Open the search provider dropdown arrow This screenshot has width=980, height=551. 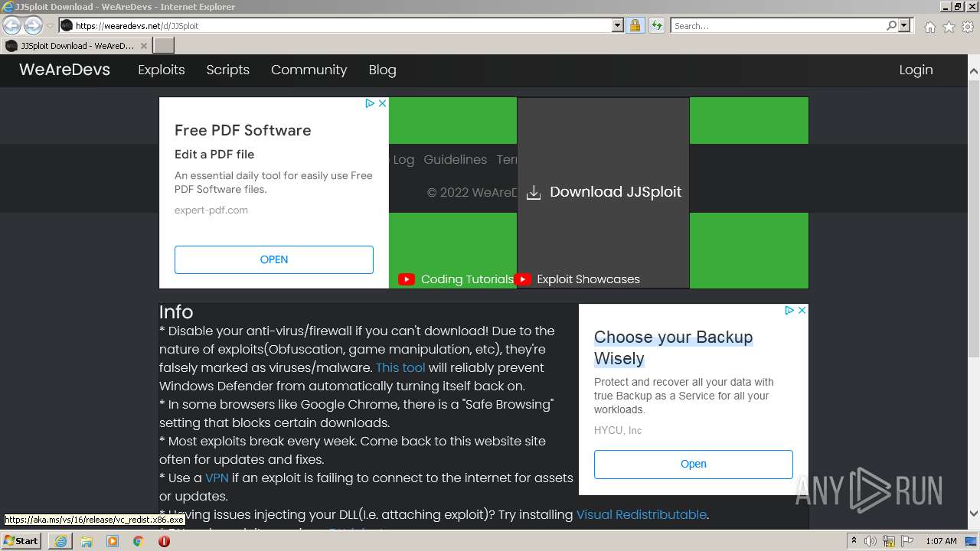coord(904,25)
